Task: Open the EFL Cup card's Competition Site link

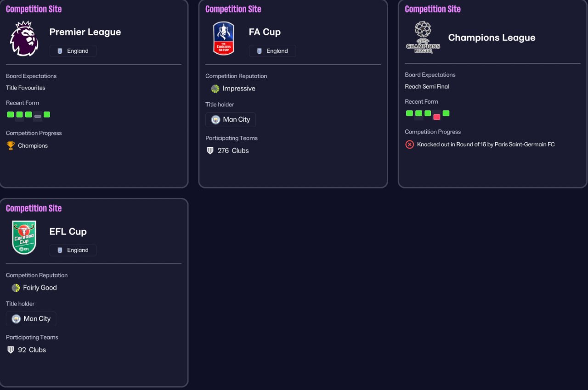Action: (x=34, y=208)
